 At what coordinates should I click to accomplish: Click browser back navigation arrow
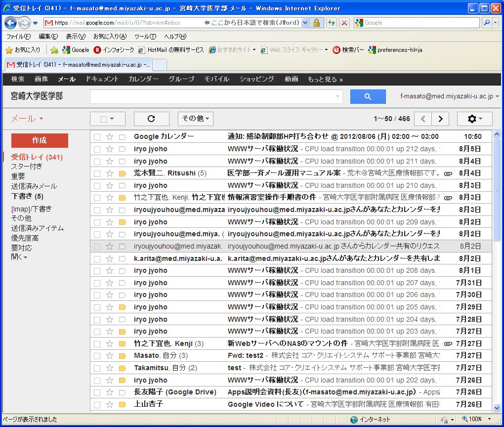[x=11, y=23]
